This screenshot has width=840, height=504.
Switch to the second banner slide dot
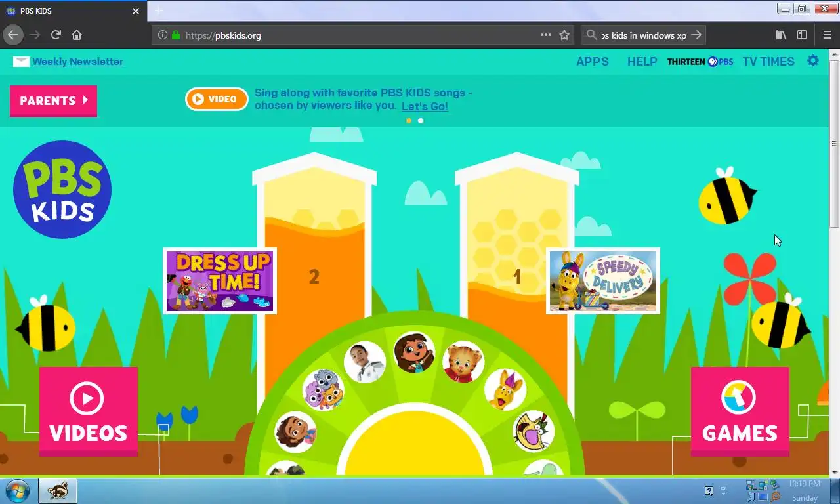[x=421, y=121]
